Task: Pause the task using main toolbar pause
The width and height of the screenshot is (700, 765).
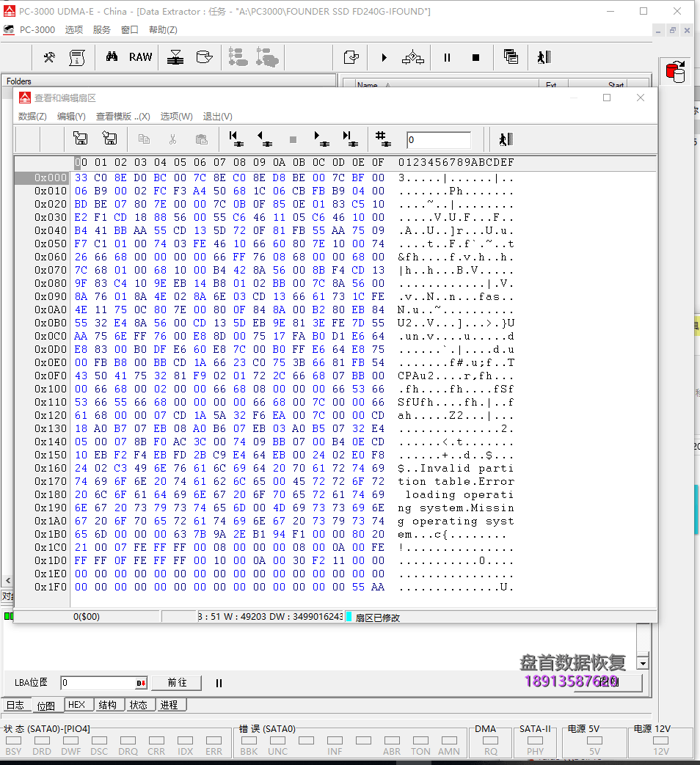Action: (x=447, y=57)
